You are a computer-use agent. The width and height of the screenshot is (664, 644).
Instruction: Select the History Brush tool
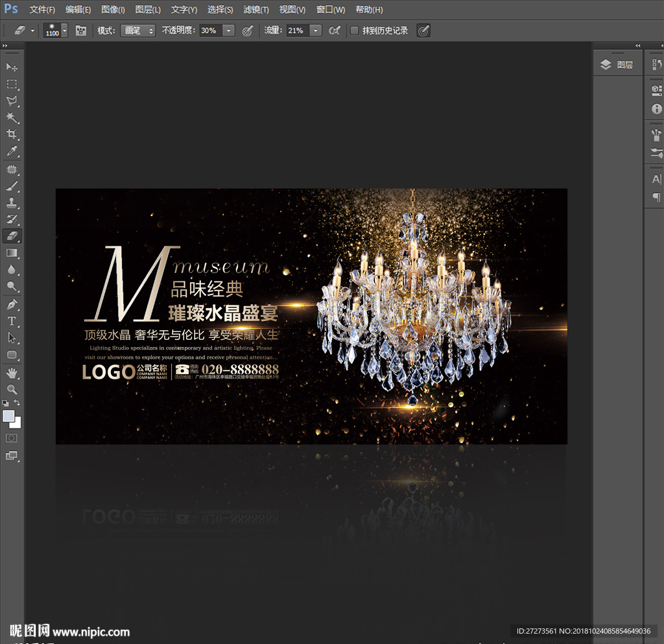(x=12, y=219)
